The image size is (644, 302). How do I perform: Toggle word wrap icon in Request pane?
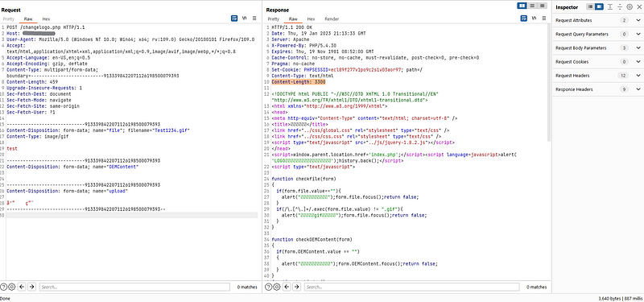click(x=234, y=19)
